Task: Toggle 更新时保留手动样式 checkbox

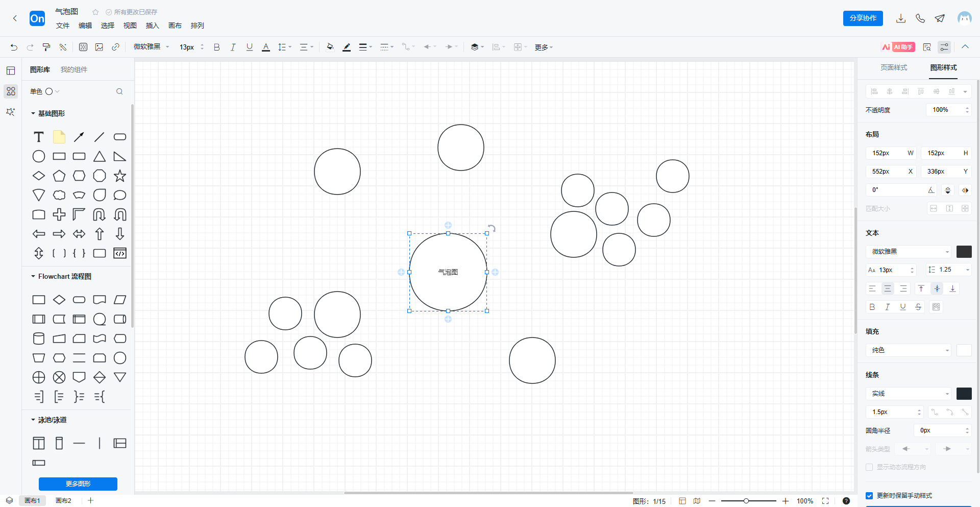Action: coord(869,496)
